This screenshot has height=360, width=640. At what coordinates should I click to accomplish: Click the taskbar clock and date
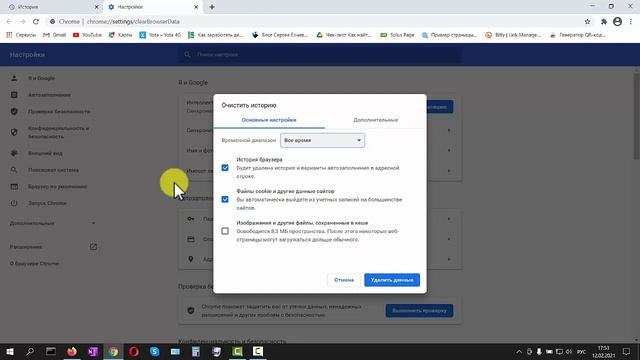pos(604,352)
